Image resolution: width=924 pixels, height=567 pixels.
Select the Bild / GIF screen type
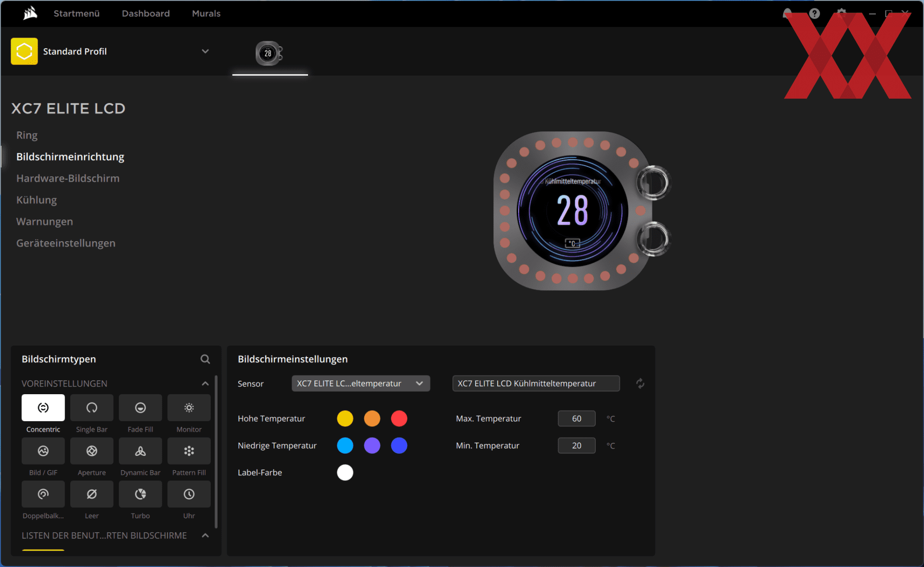coord(43,451)
